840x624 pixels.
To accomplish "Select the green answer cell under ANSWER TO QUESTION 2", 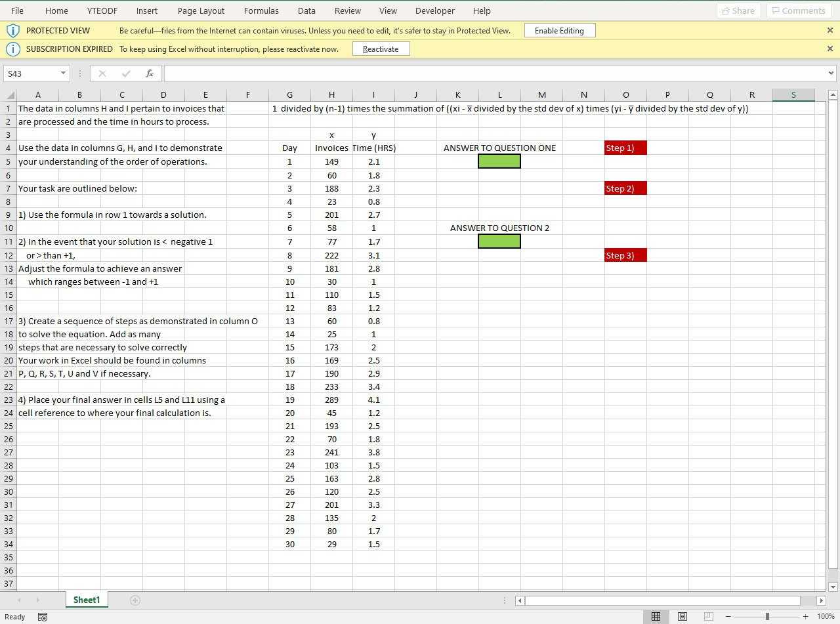I will [499, 241].
